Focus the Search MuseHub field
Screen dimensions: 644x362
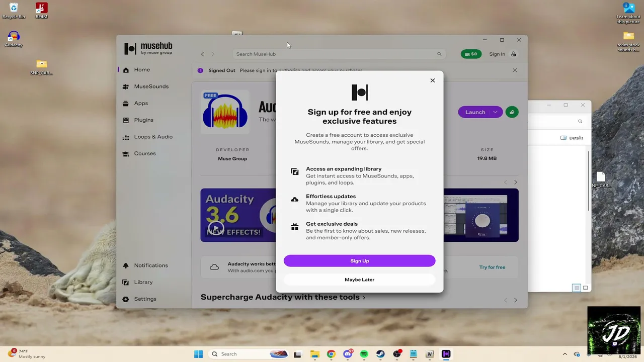click(x=339, y=54)
